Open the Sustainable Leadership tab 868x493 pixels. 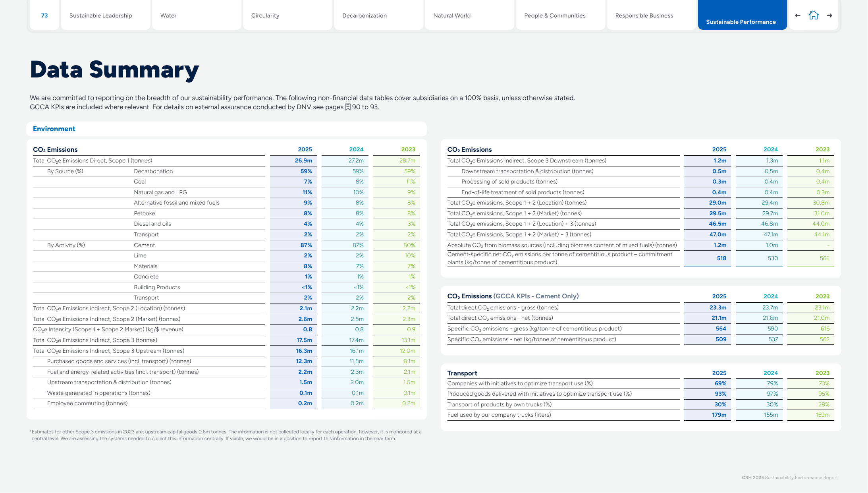pyautogui.click(x=106, y=15)
